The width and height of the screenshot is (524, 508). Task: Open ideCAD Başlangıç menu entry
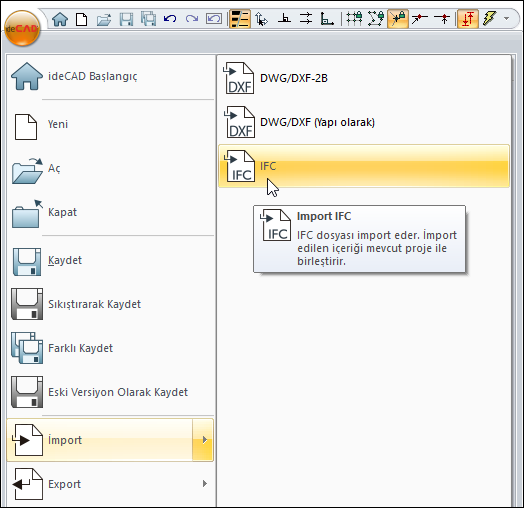point(110,76)
